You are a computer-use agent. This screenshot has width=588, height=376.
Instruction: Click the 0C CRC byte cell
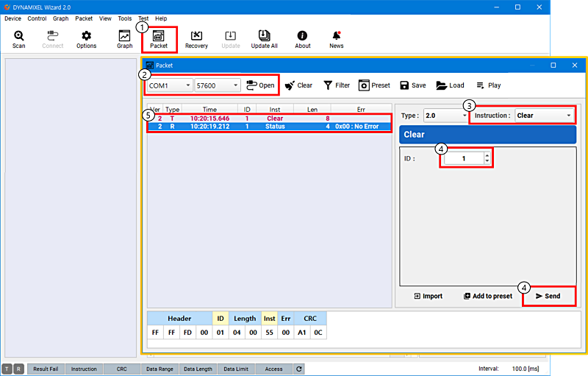318,333
